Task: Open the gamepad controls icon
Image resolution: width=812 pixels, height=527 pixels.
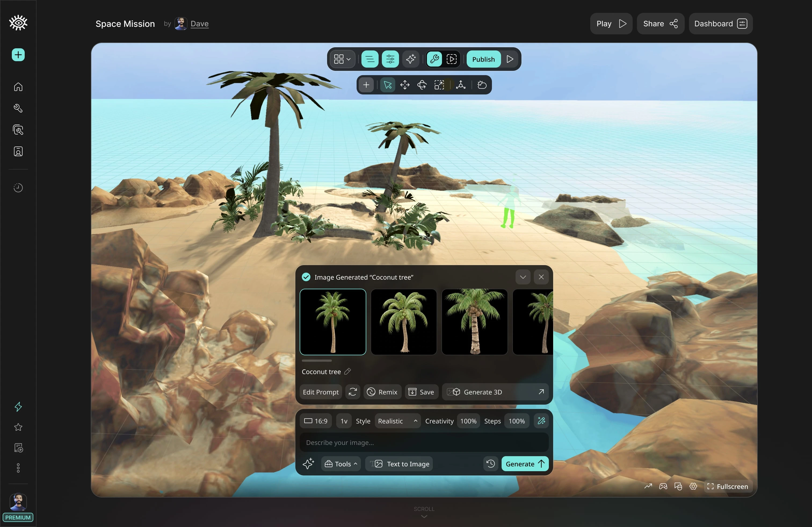Action: click(x=663, y=486)
